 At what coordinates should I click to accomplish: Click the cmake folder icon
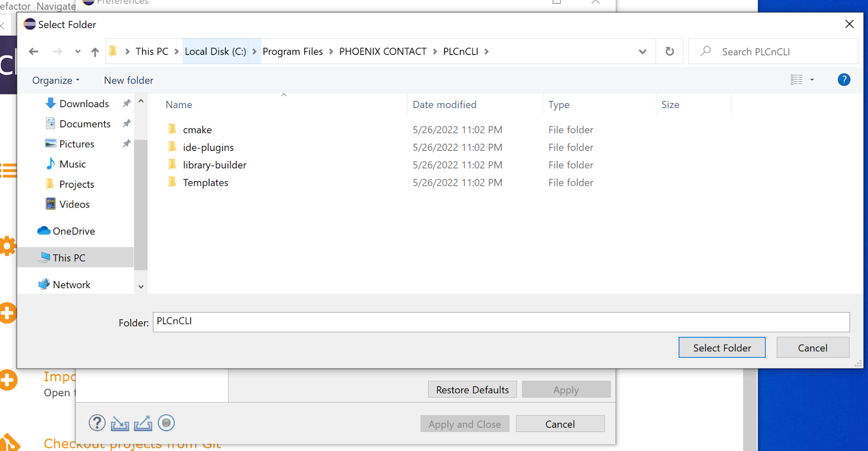(x=172, y=129)
